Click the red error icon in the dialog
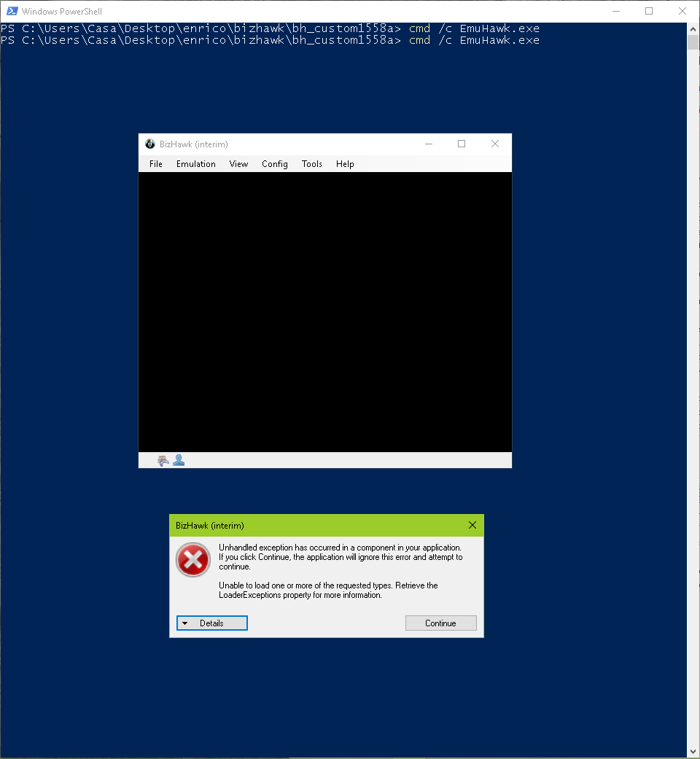 [192, 560]
